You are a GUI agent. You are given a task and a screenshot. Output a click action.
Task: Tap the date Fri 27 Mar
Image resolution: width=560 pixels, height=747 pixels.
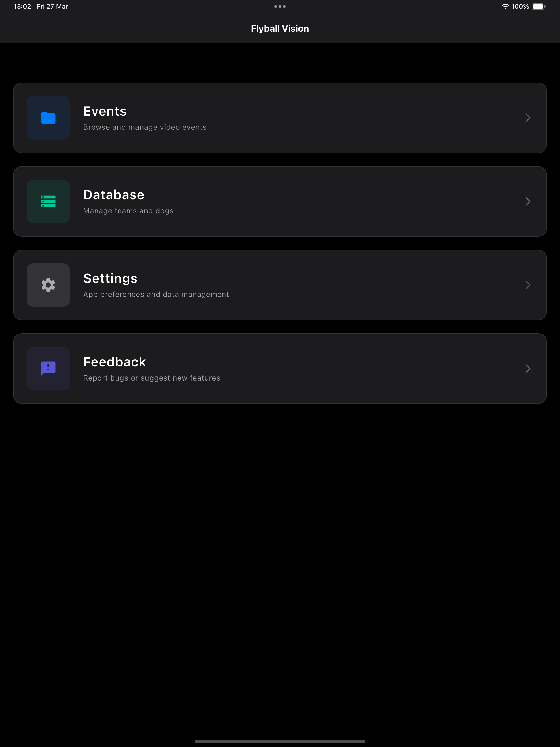click(52, 6)
